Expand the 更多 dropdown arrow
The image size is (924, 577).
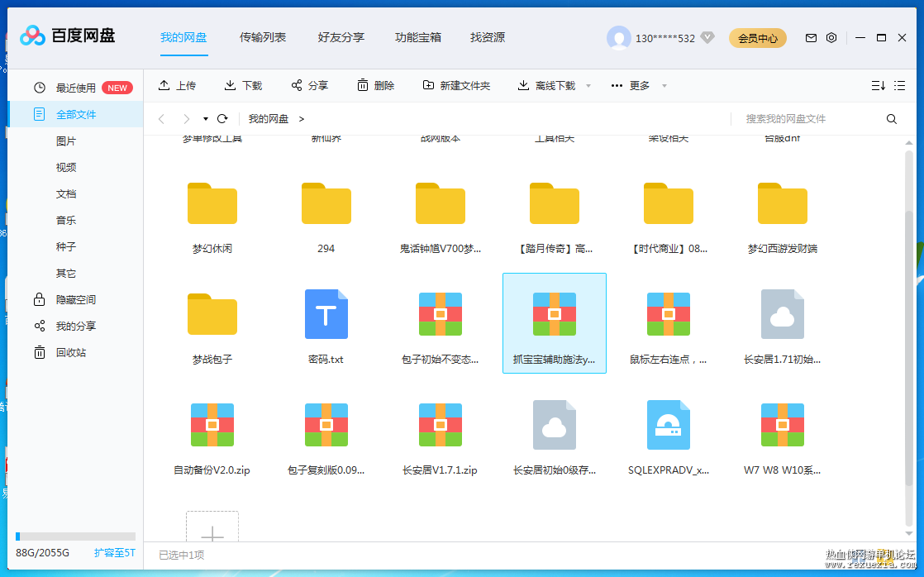click(664, 86)
